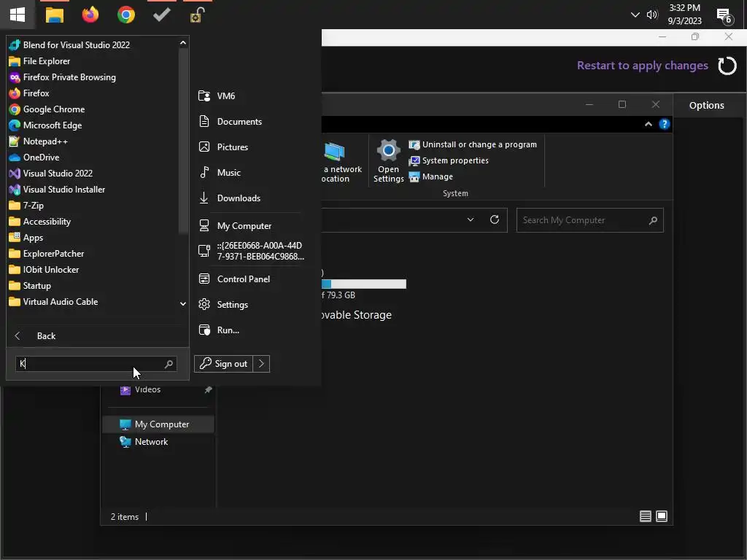The width and height of the screenshot is (747, 560).
Task: Open System properties from the ribbon
Action: [449, 160]
